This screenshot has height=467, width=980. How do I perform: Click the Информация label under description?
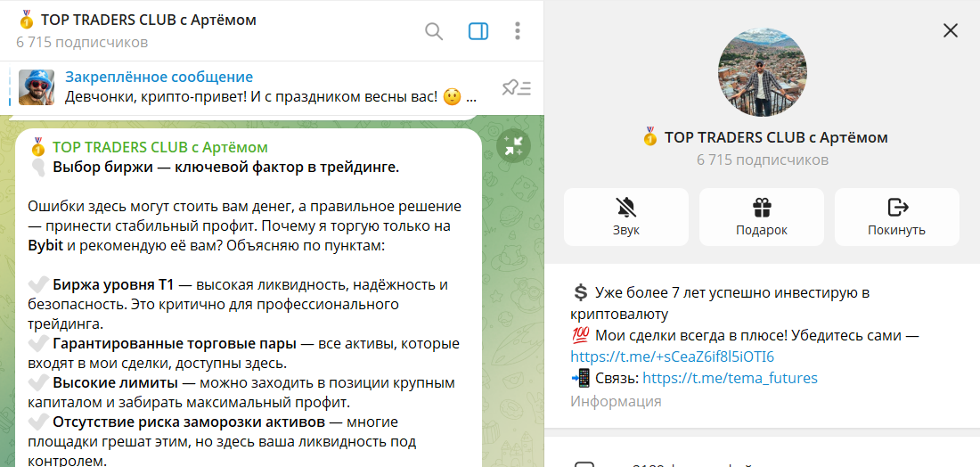coord(616,401)
